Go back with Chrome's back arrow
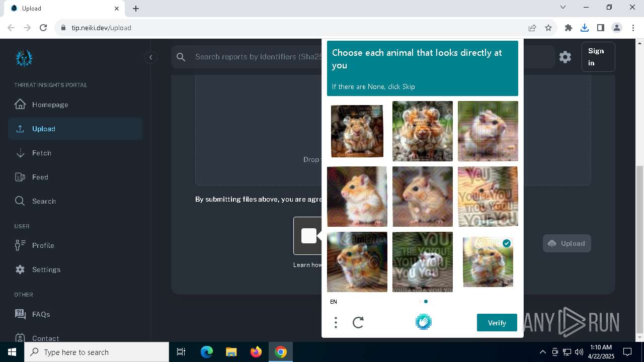This screenshot has width=644, height=362. pos(11,28)
